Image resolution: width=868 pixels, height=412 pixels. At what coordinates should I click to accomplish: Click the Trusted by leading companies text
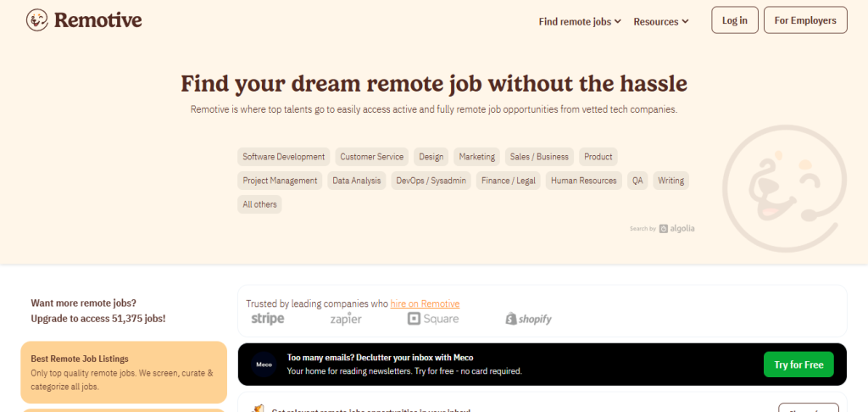(317, 303)
